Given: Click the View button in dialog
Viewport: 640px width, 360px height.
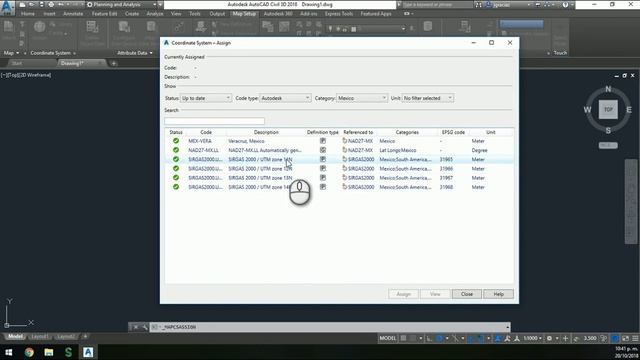Looking at the screenshot, I should pyautogui.click(x=435, y=294).
